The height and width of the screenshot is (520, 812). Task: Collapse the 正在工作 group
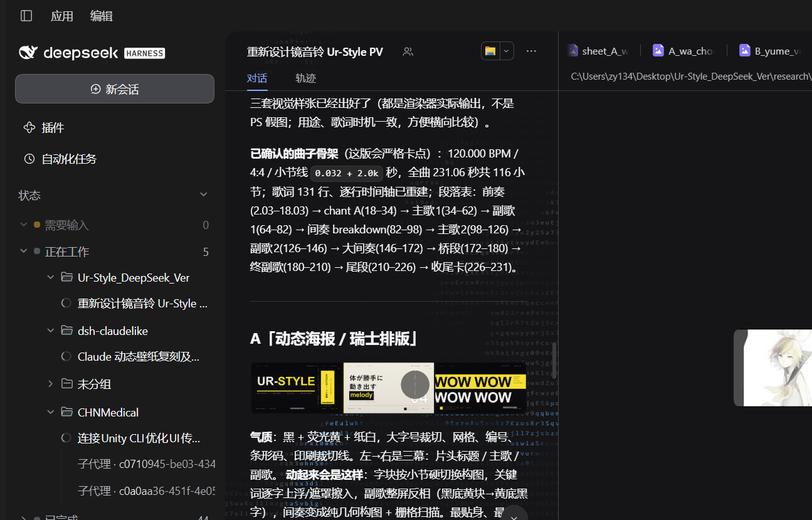click(24, 251)
